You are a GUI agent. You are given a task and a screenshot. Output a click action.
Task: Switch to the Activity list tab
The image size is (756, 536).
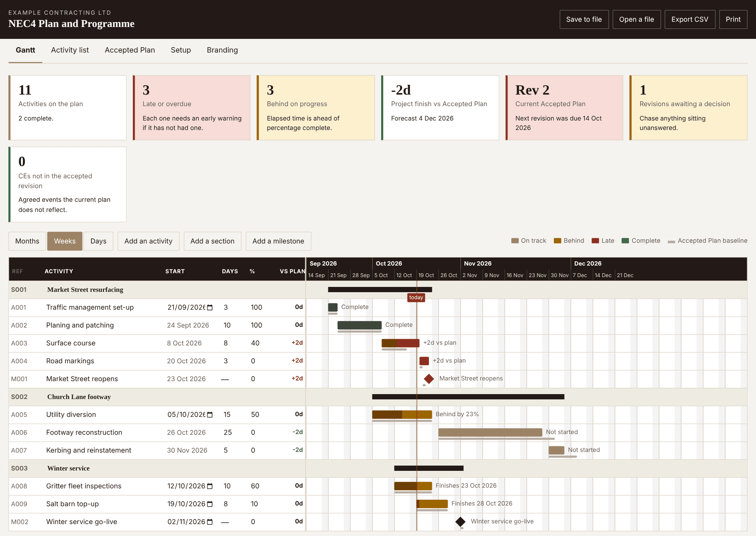click(x=70, y=50)
